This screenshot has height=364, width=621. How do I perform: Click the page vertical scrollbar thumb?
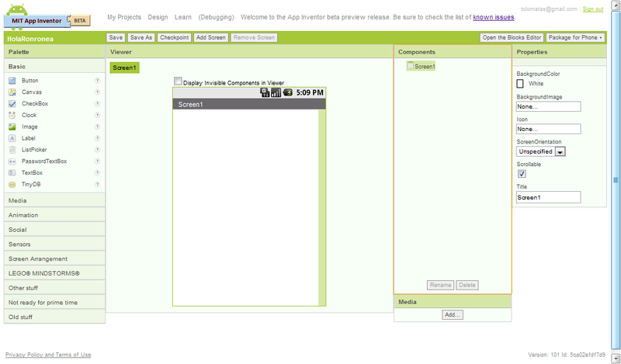pos(616,180)
